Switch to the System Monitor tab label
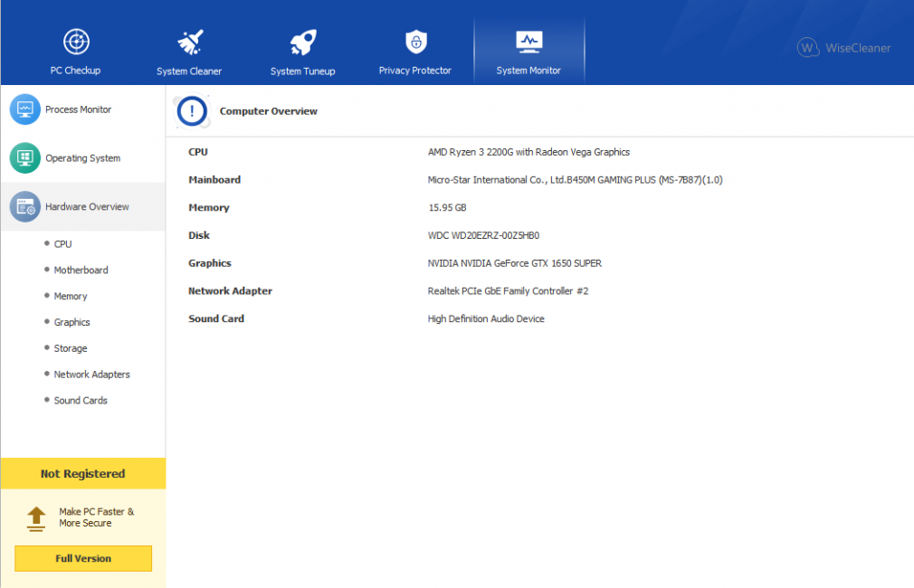The image size is (914, 588). tap(528, 71)
